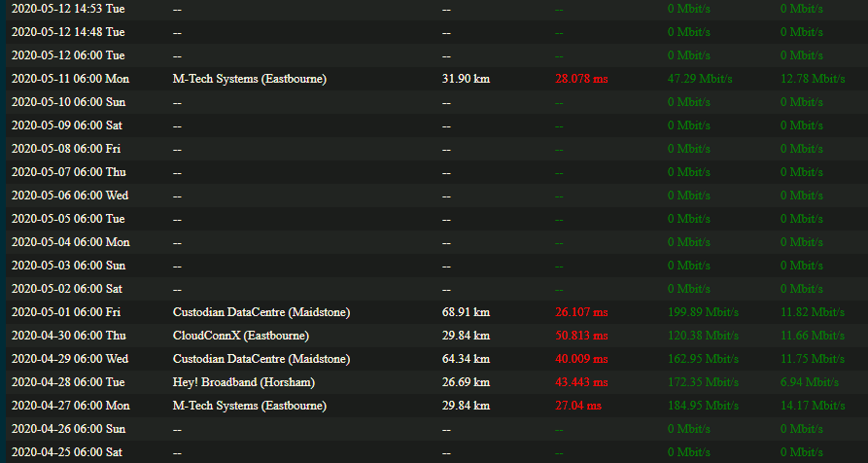Viewport: 868px width, 463px height.
Task: Select the timestamp 2020-05-10 06:00 Sun
Action: point(69,102)
